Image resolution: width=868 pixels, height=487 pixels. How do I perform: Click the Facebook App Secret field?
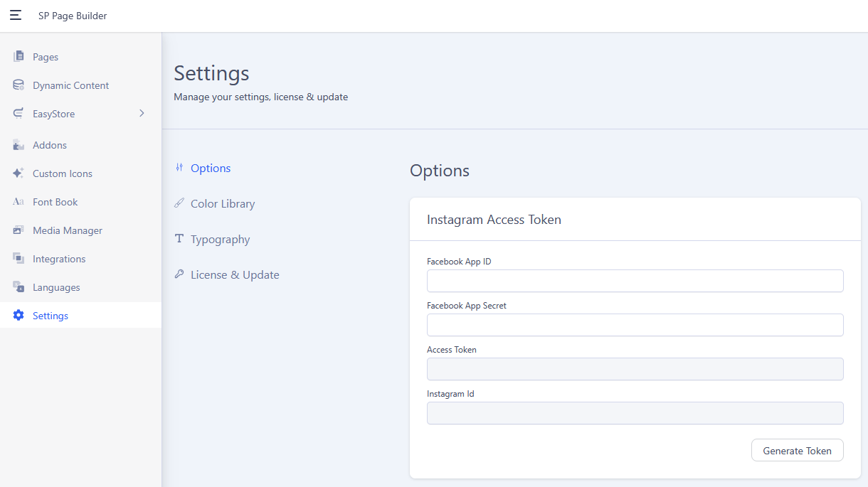pos(635,325)
